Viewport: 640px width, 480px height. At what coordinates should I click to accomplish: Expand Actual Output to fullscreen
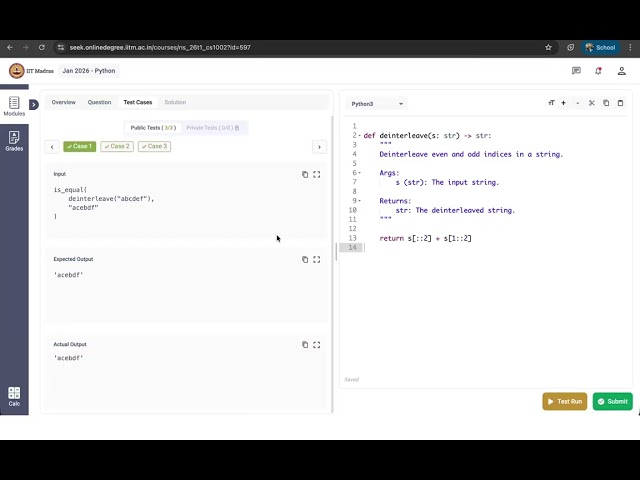pyautogui.click(x=317, y=345)
